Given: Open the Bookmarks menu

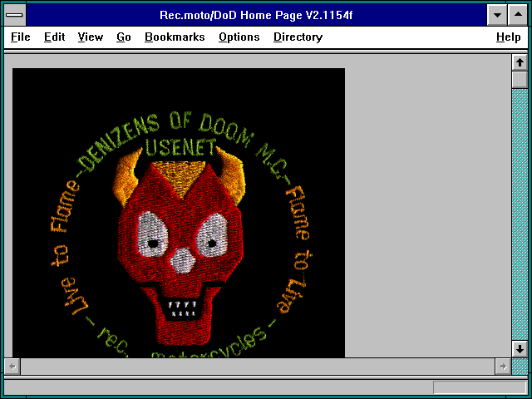Looking at the screenshot, I should (175, 37).
